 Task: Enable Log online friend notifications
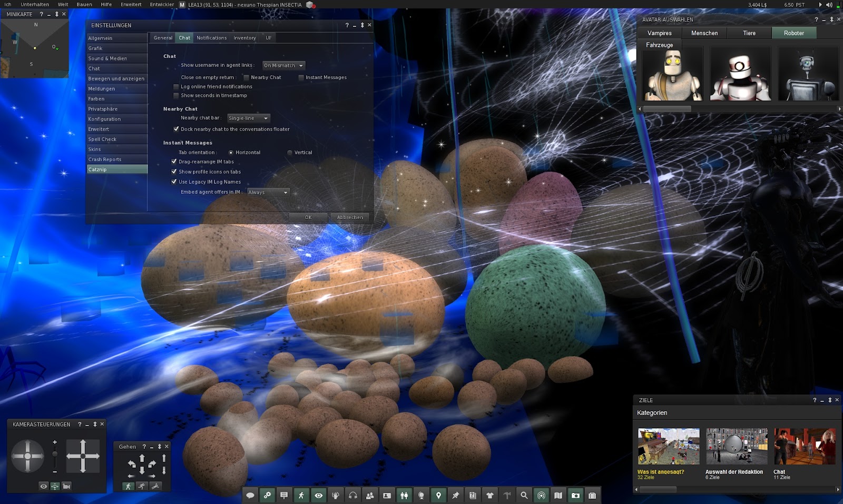177,86
